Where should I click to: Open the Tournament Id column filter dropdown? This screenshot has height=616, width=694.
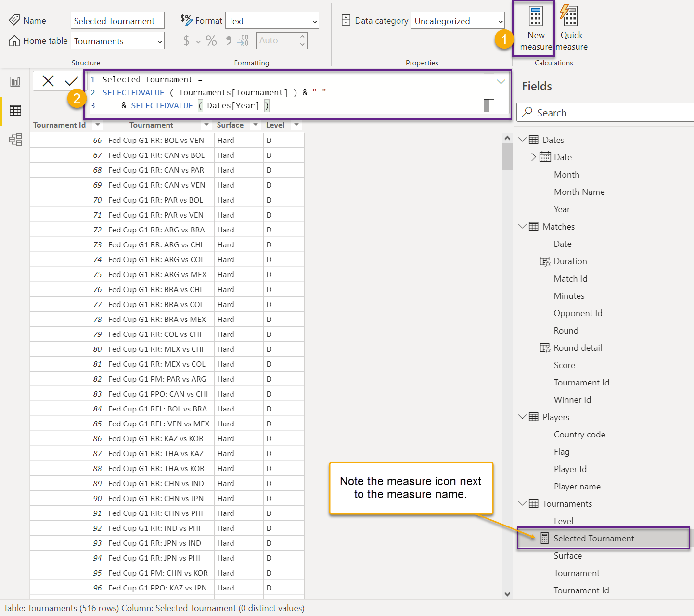(98, 125)
